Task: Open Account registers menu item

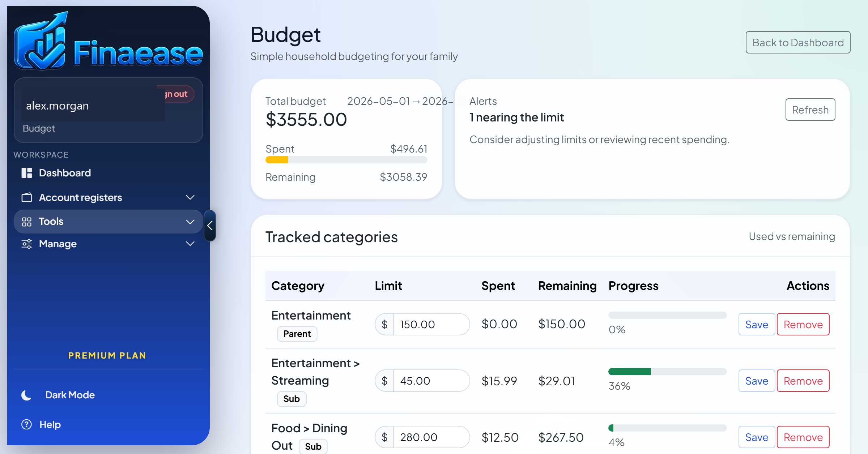Action: (x=81, y=197)
